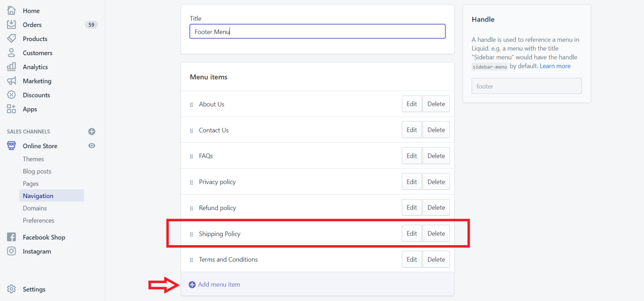Select the Products tag icon

[12, 39]
